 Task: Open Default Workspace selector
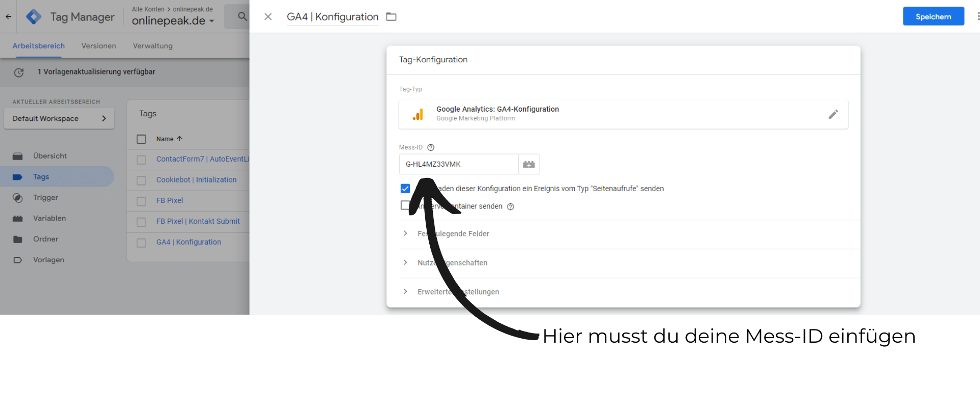pyautogui.click(x=59, y=118)
